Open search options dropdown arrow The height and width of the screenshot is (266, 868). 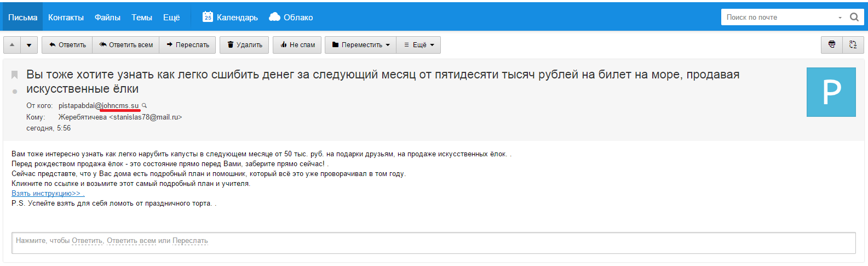(840, 18)
